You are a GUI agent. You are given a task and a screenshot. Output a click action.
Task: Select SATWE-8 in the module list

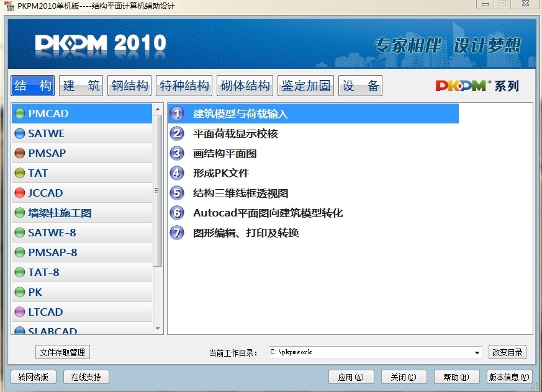82,233
